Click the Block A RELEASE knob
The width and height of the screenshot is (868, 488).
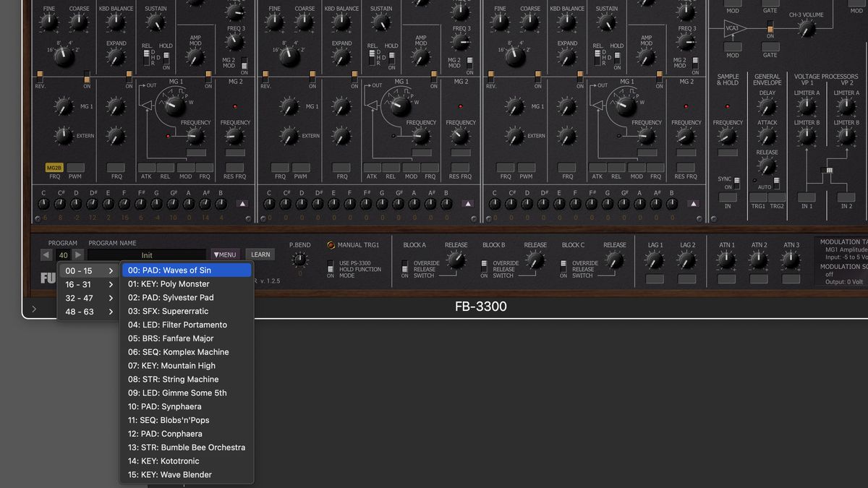pyautogui.click(x=456, y=261)
